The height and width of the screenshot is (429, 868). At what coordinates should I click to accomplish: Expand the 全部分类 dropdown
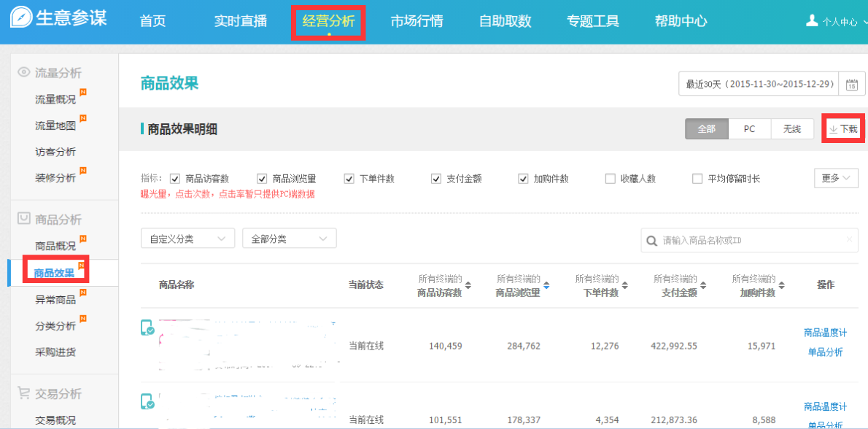coord(289,239)
